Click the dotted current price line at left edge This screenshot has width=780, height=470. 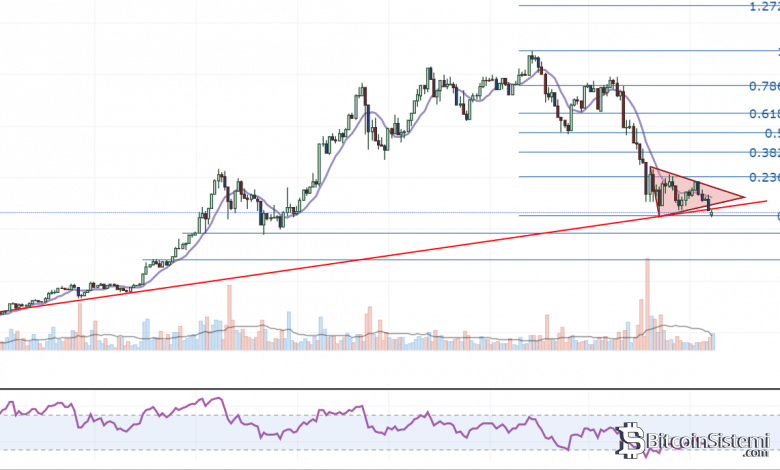(x=4, y=212)
